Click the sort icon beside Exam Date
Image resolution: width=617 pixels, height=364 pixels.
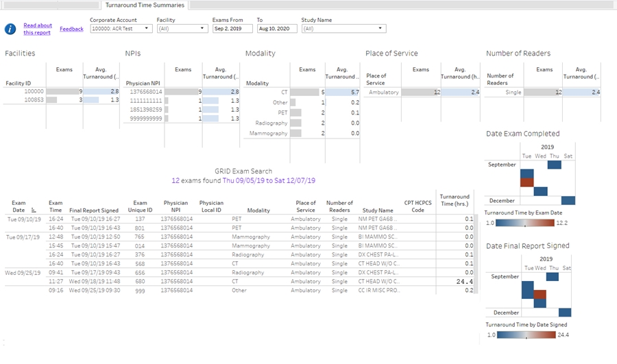pos(33,211)
